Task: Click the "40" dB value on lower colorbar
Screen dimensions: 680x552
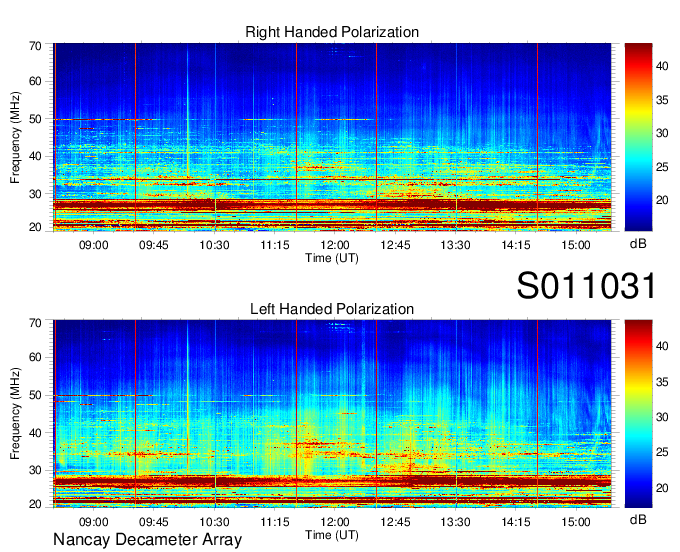Action: tap(662, 346)
